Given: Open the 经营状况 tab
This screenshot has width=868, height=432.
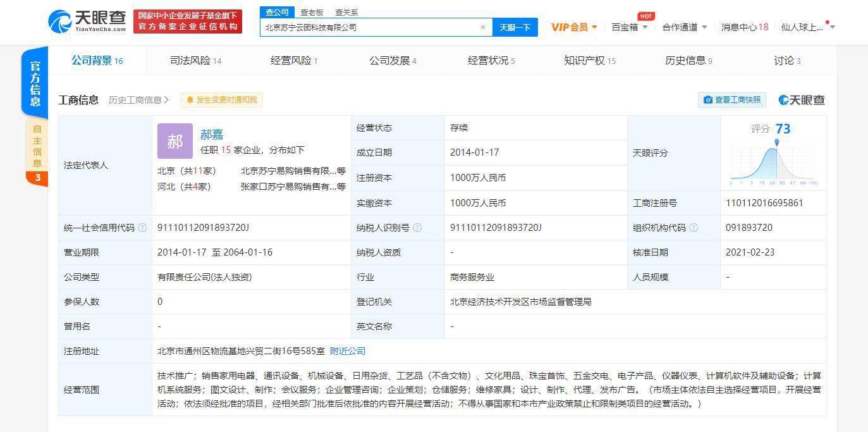Looking at the screenshot, I should 491,61.
